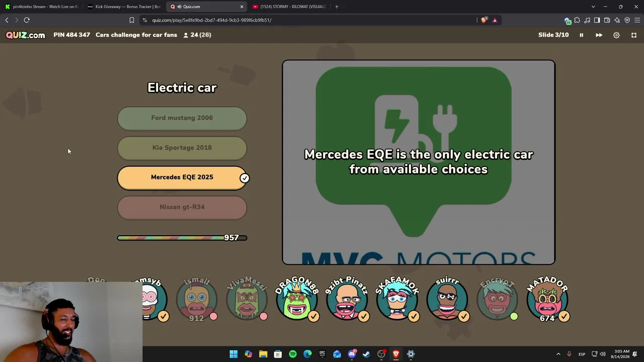644x362 pixels.
Task: Click the checkmark badge on 9zibt Pinatz avatar
Action: click(363, 316)
